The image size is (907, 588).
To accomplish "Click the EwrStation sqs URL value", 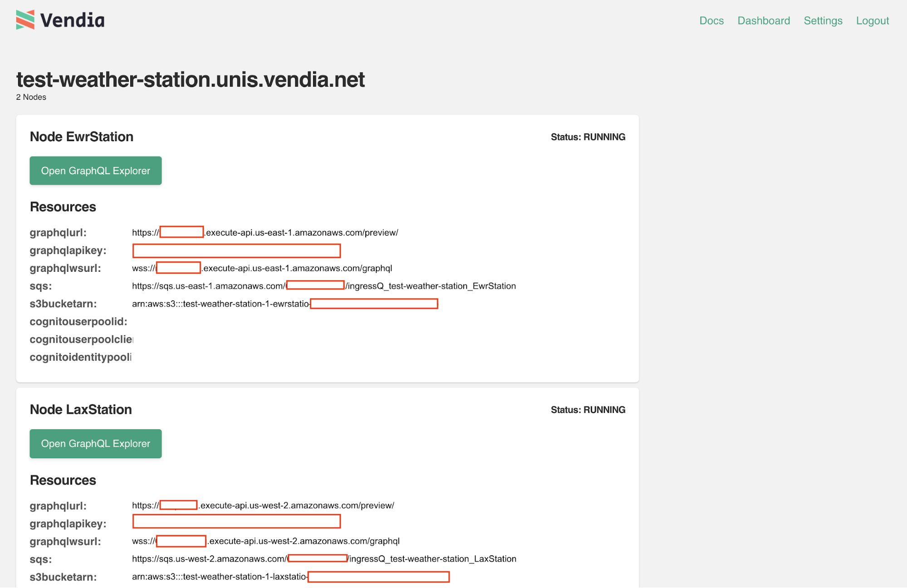I will pyautogui.click(x=324, y=286).
